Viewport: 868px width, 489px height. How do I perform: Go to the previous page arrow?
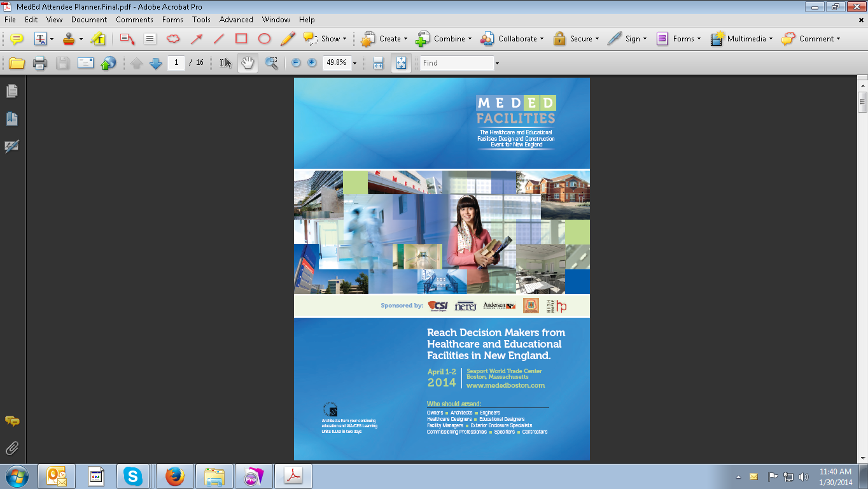coord(136,63)
